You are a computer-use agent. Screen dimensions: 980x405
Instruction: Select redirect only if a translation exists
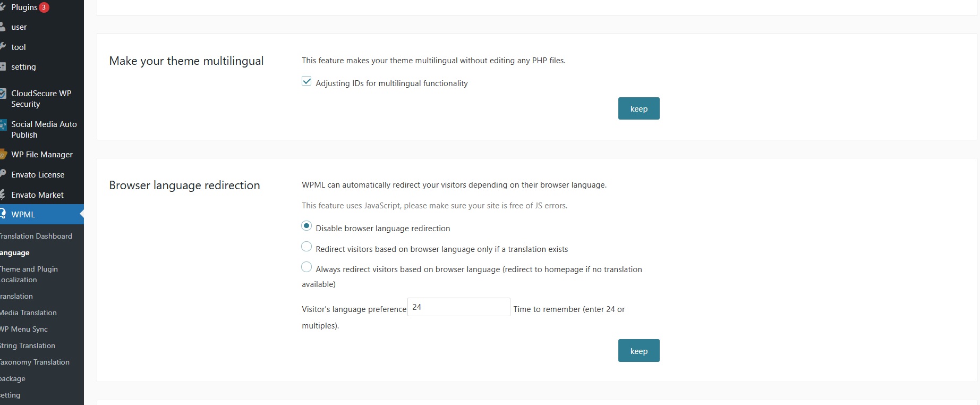(x=306, y=247)
